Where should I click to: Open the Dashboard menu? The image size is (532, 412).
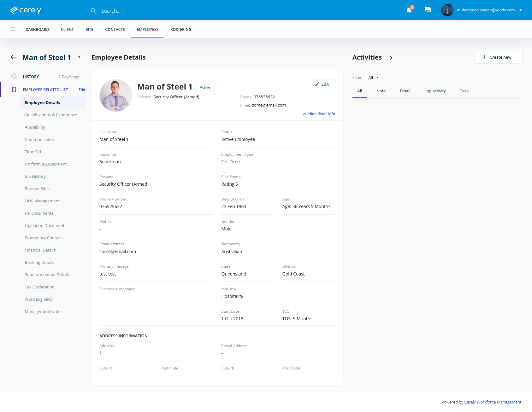pyautogui.click(x=37, y=29)
